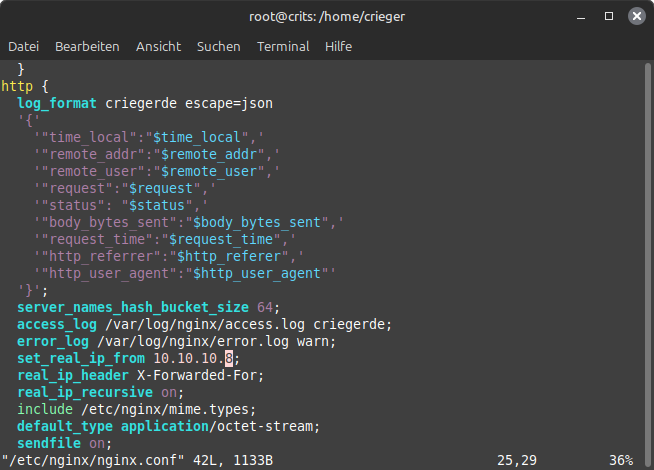The image size is (654, 470).
Task: Click the '"time_local"' JSON key
Action: click(x=89, y=137)
